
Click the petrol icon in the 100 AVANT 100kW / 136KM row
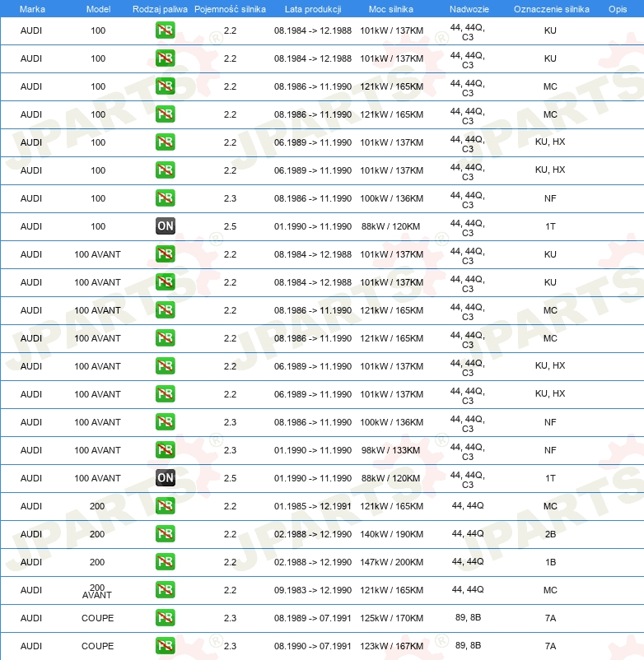click(165, 422)
